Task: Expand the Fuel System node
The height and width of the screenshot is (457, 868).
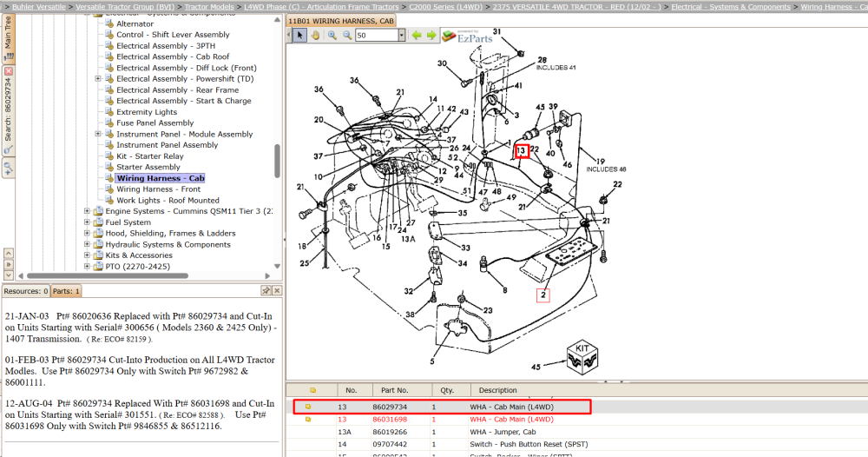Action: [87, 222]
